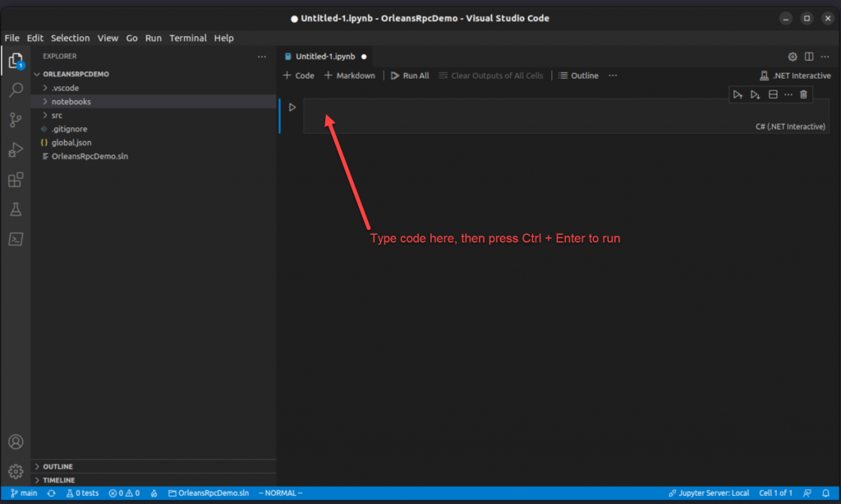The image size is (841, 504).
Task: Open the Go menu
Action: [x=132, y=38]
